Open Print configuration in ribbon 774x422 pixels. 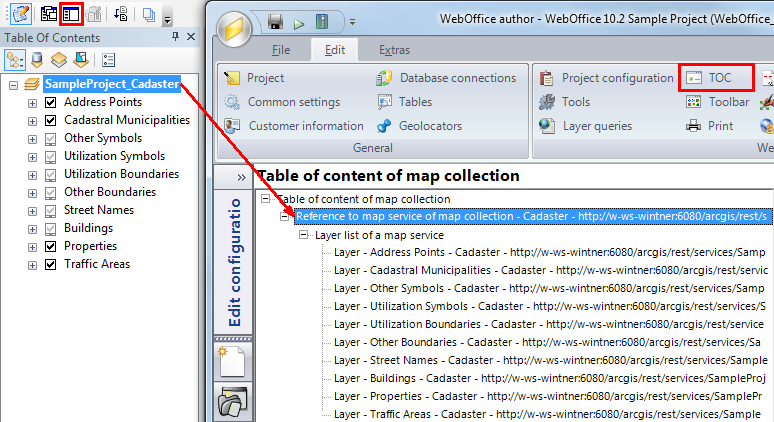(x=709, y=126)
